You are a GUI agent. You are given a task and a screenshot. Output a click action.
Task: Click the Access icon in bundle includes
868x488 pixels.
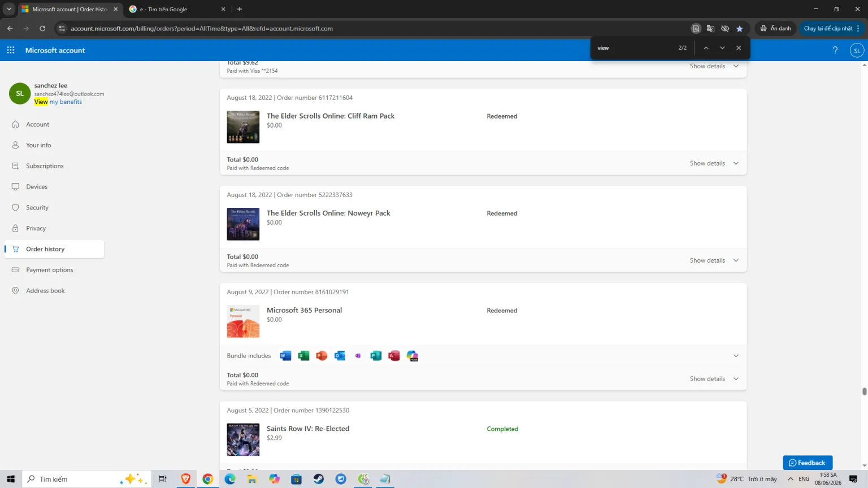[x=394, y=356]
